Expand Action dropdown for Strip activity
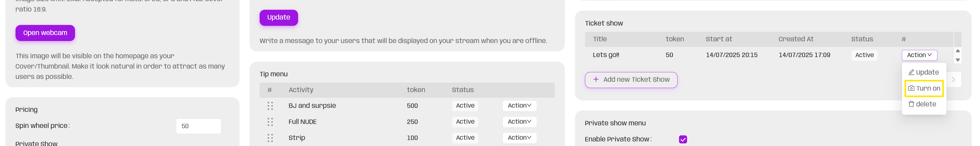 point(519,138)
